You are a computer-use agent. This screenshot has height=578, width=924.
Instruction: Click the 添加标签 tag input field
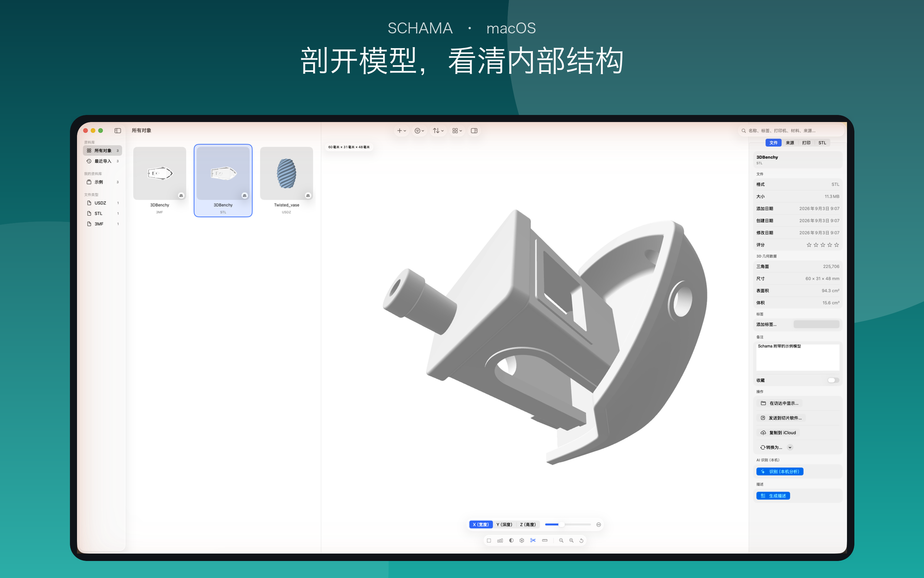point(816,325)
